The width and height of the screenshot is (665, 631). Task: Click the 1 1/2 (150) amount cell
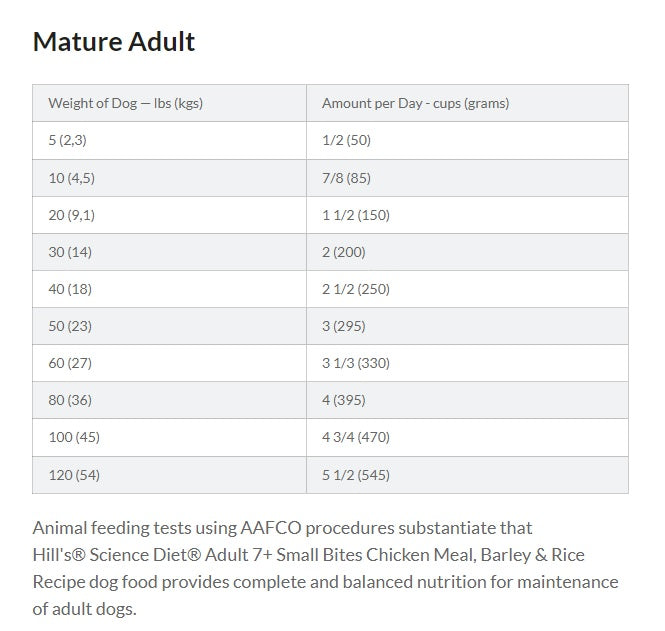point(467,215)
